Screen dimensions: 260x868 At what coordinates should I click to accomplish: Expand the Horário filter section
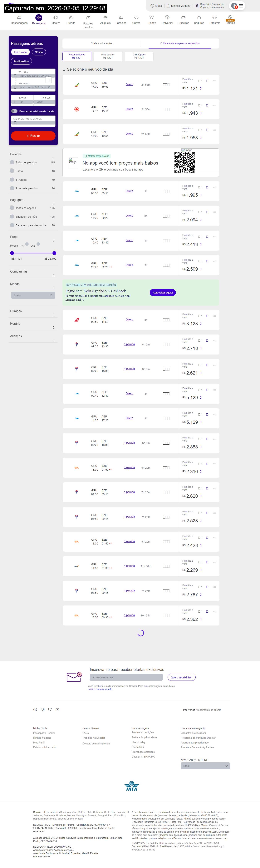[53, 327]
